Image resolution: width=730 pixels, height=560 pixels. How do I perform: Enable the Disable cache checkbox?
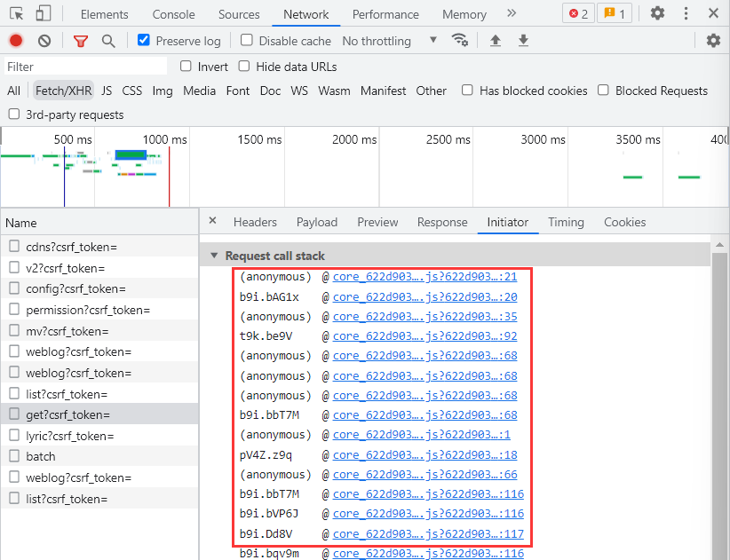click(x=247, y=41)
